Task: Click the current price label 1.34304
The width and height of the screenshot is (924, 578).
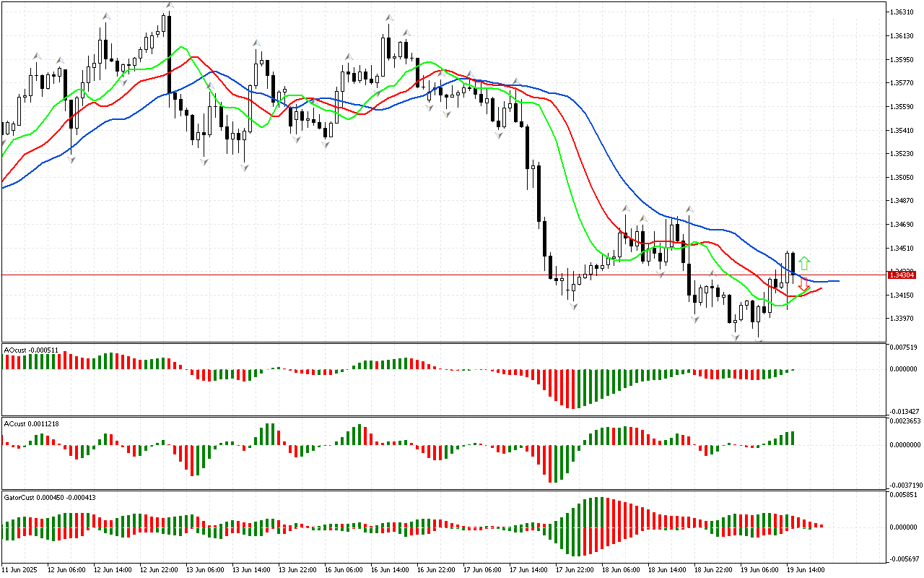Action: tap(902, 275)
